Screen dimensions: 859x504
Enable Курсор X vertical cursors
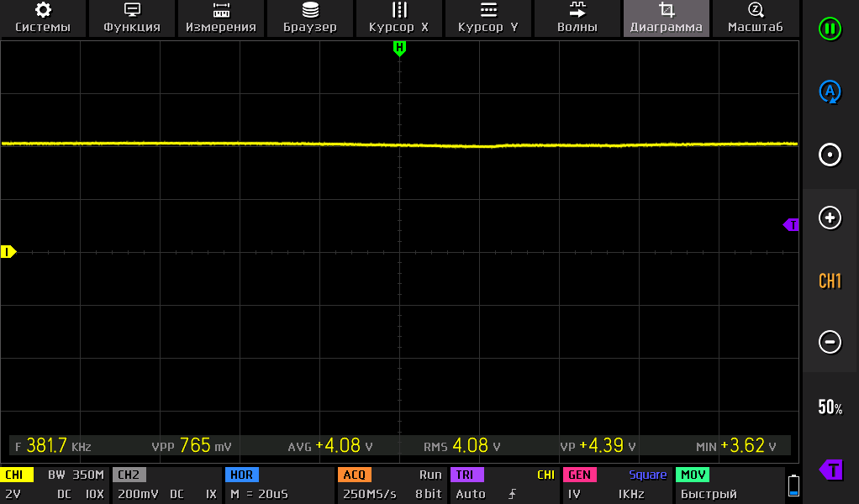pyautogui.click(x=398, y=18)
